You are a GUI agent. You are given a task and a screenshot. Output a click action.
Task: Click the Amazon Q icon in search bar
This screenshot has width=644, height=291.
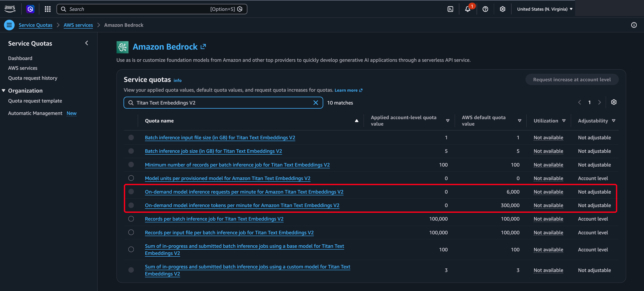point(240,9)
